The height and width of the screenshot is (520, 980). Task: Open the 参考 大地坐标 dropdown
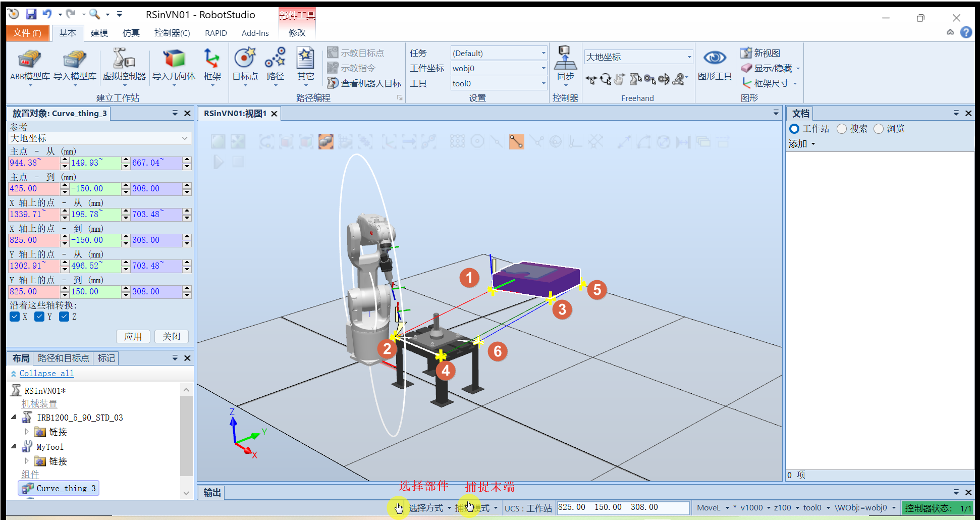coord(100,138)
